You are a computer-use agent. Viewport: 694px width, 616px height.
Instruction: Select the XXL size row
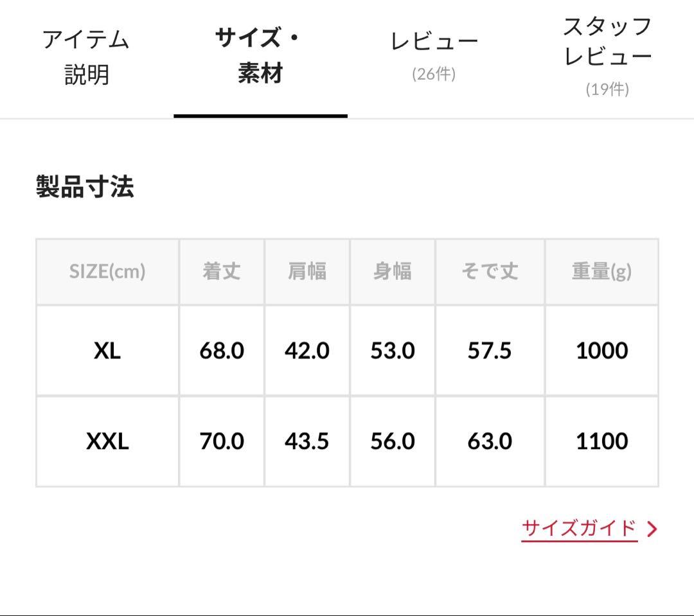click(107, 441)
